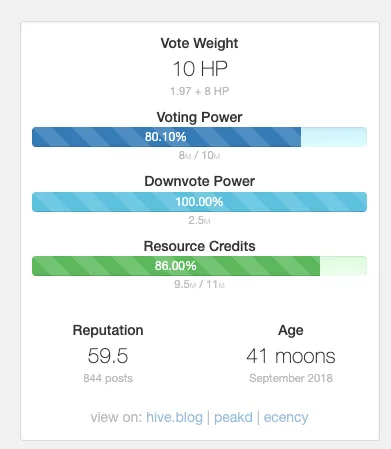Select the 59.5 reputation score
The image size is (391, 449).
click(x=108, y=356)
